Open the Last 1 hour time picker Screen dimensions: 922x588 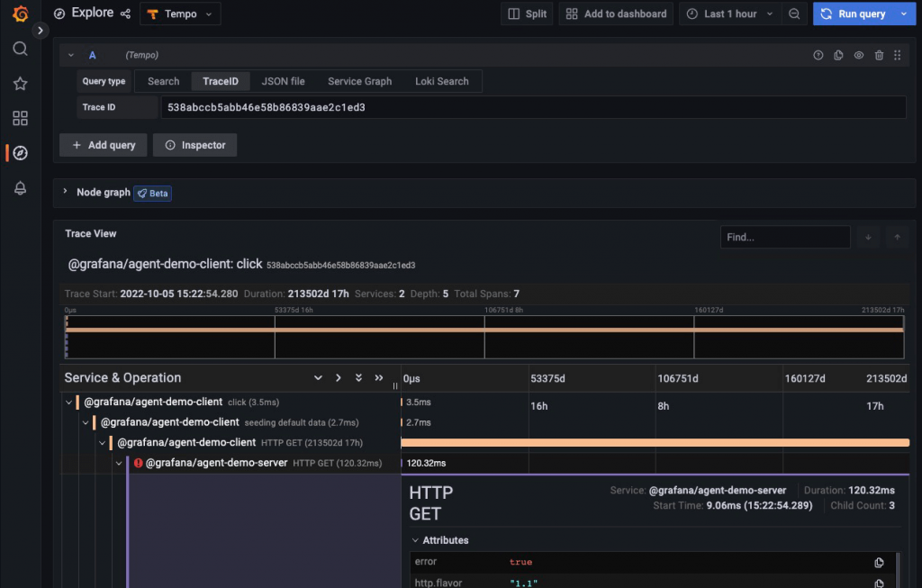click(730, 14)
